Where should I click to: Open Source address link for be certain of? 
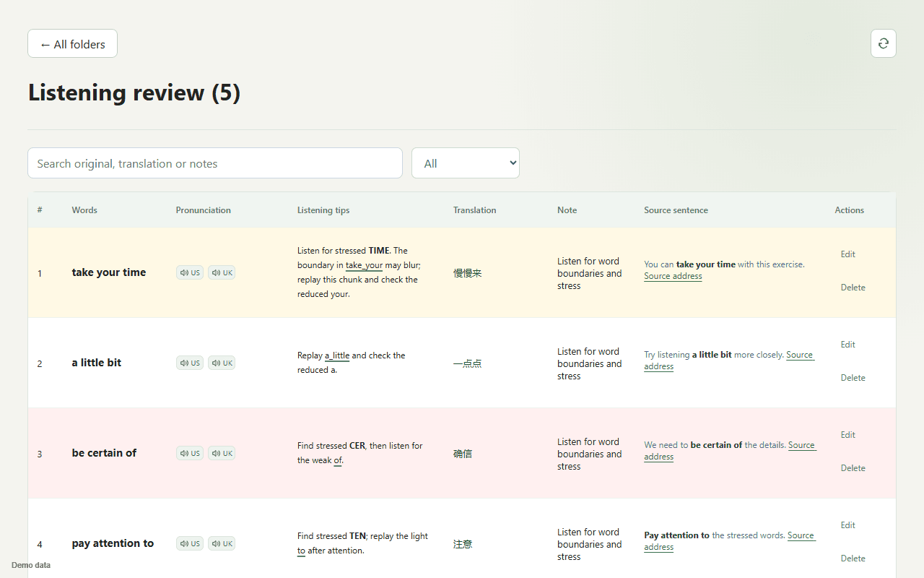[801, 445]
